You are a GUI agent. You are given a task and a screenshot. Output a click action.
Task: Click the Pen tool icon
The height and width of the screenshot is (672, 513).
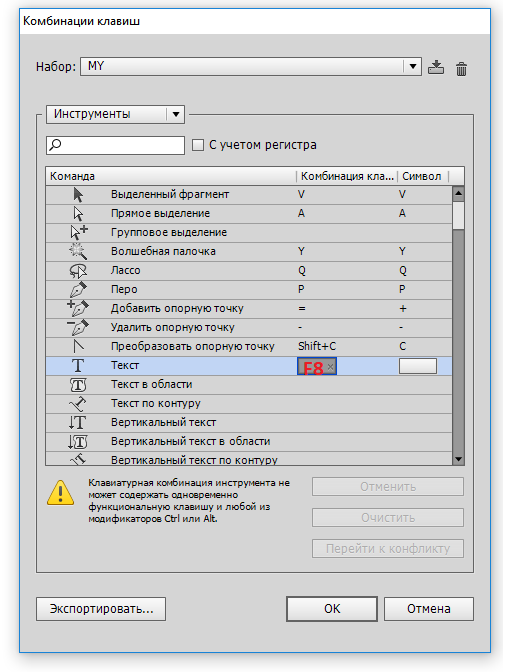(x=78, y=289)
